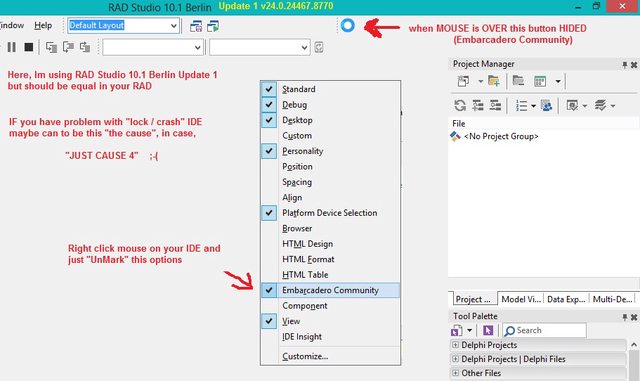640x381 pixels.
Task: Click the save desktop layout icon
Action: pos(196,26)
